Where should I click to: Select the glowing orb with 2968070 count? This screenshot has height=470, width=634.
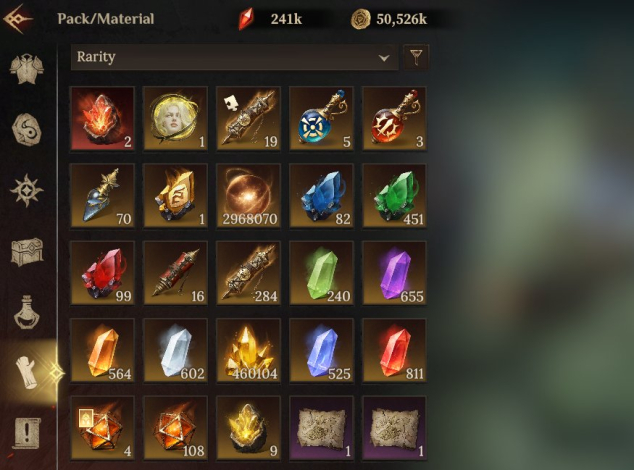point(248,196)
